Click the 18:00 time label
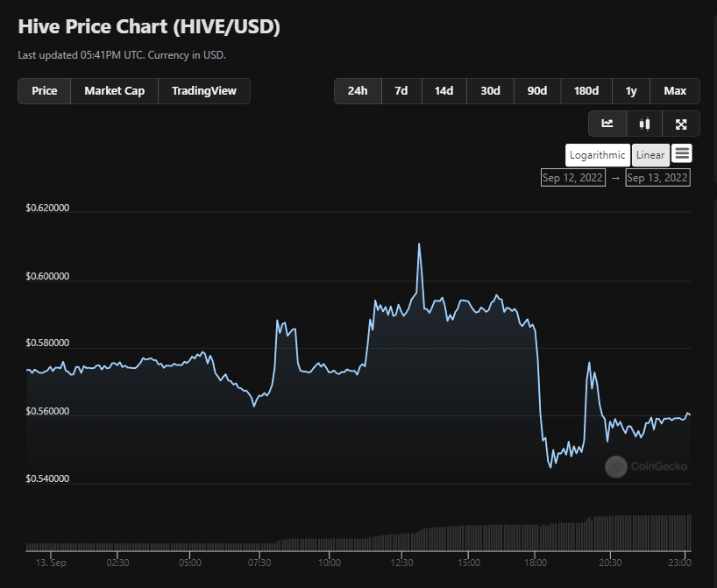The height and width of the screenshot is (588, 717). pyautogui.click(x=536, y=563)
